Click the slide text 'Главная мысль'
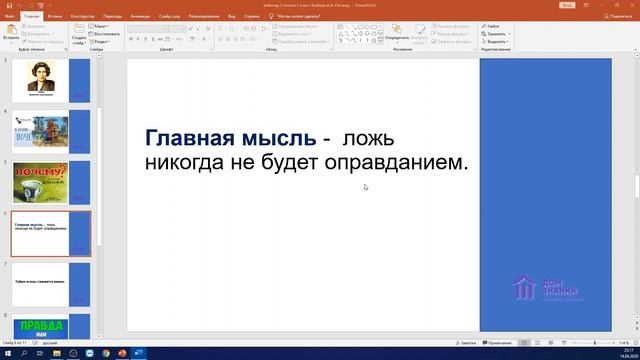This screenshot has width=640, height=360. (x=231, y=138)
